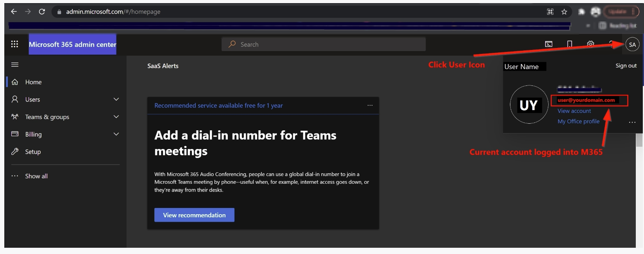The width and height of the screenshot is (644, 254).
Task: Click Show all in the sidebar
Action: (36, 176)
